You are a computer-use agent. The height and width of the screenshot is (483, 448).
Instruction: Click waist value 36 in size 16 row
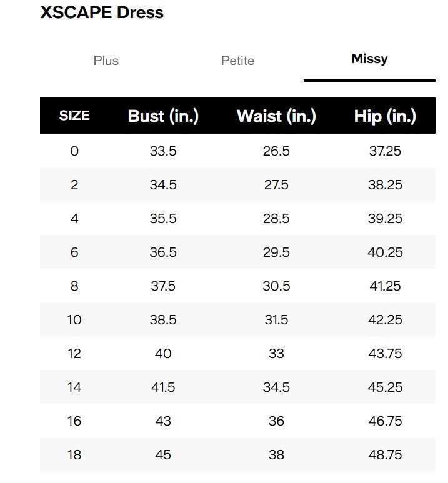276,421
